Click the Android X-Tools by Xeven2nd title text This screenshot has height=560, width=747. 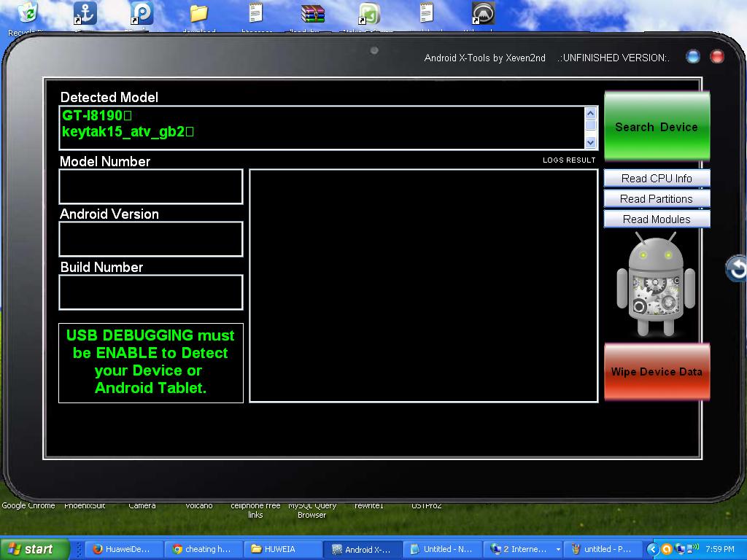pyautogui.click(x=485, y=58)
